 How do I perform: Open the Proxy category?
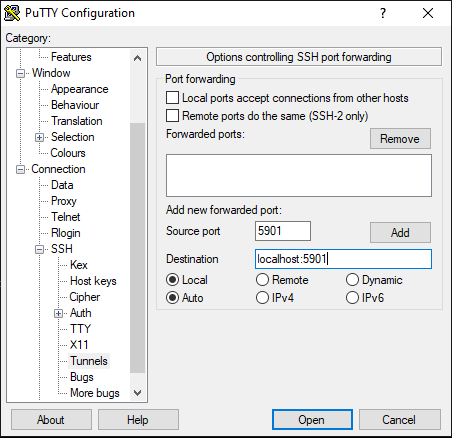click(64, 201)
